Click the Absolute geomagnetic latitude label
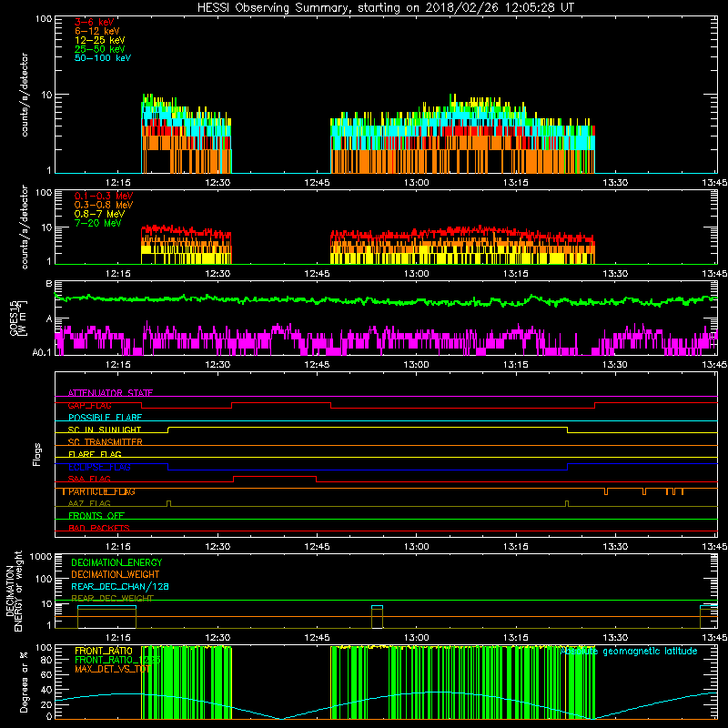The width and height of the screenshot is (728, 728). 629,651
